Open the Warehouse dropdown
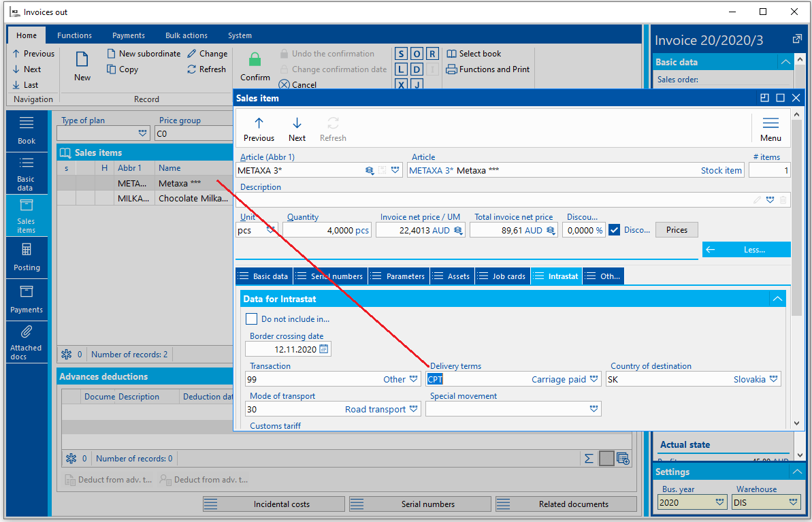The height and width of the screenshot is (522, 812). point(794,502)
